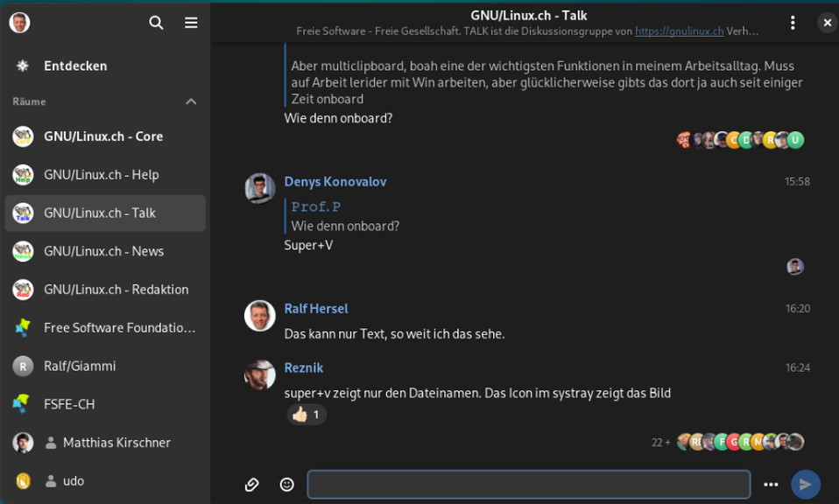This screenshot has width=839, height=504.
Task: Open the Free Software Foundation room
Action: coord(105,327)
